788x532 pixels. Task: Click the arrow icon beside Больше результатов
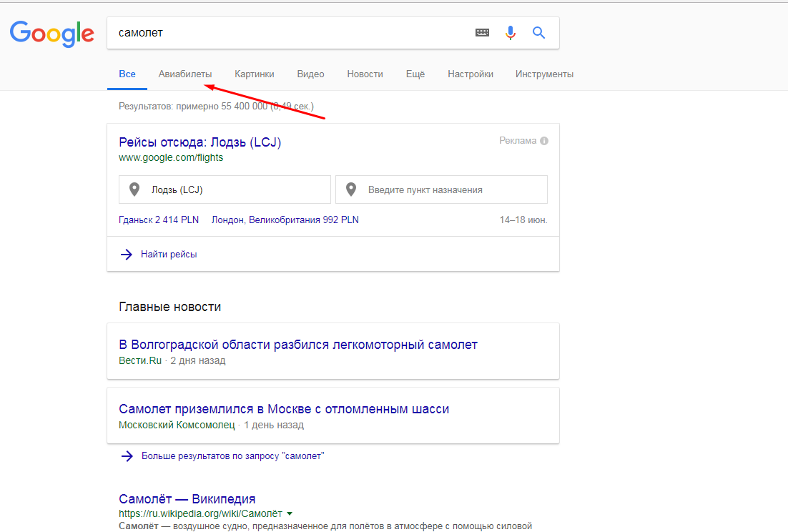click(x=127, y=456)
